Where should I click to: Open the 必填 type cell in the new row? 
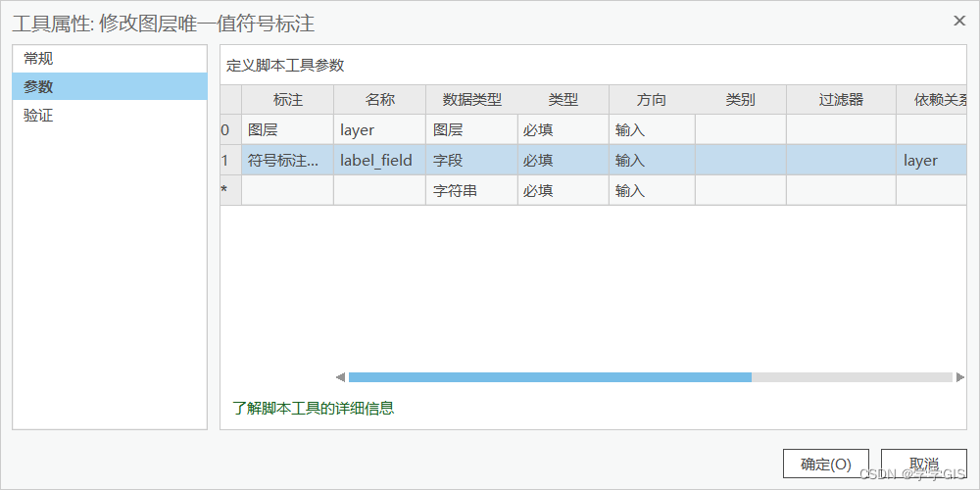[563, 190]
